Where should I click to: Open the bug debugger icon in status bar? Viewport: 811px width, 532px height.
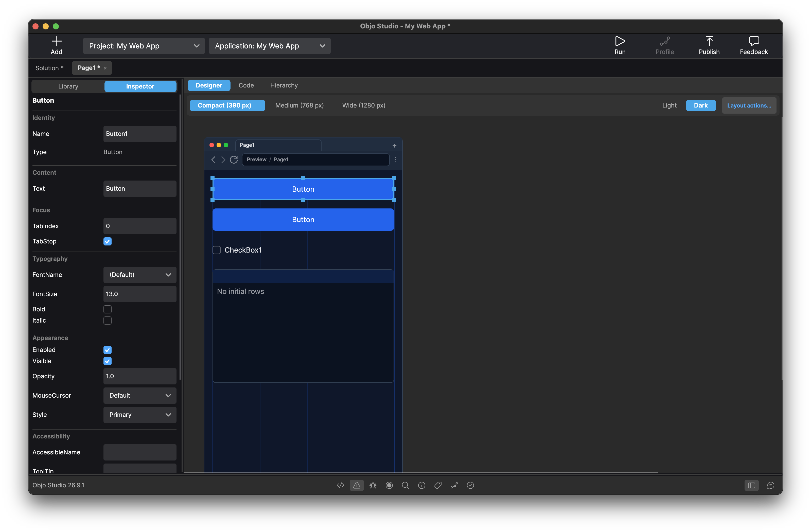373,485
